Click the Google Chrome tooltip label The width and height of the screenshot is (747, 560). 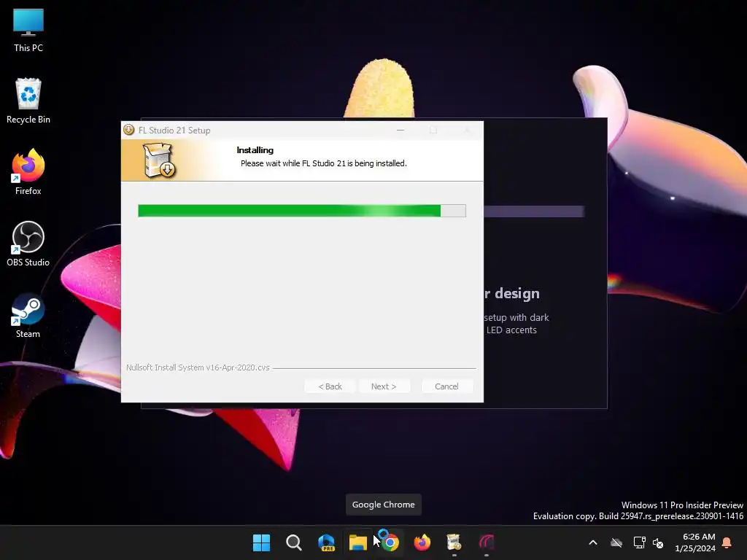(x=384, y=505)
